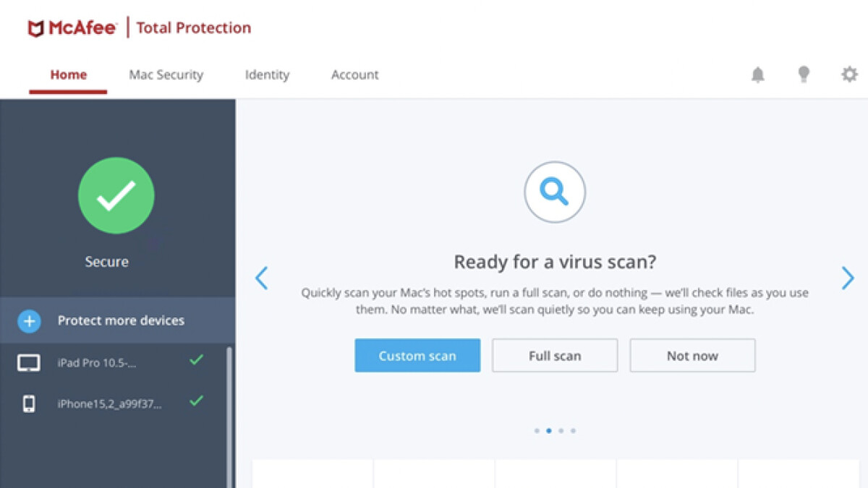Select the 'iPad Pro 10.5-...' device name
868x488 pixels.
[x=97, y=363]
